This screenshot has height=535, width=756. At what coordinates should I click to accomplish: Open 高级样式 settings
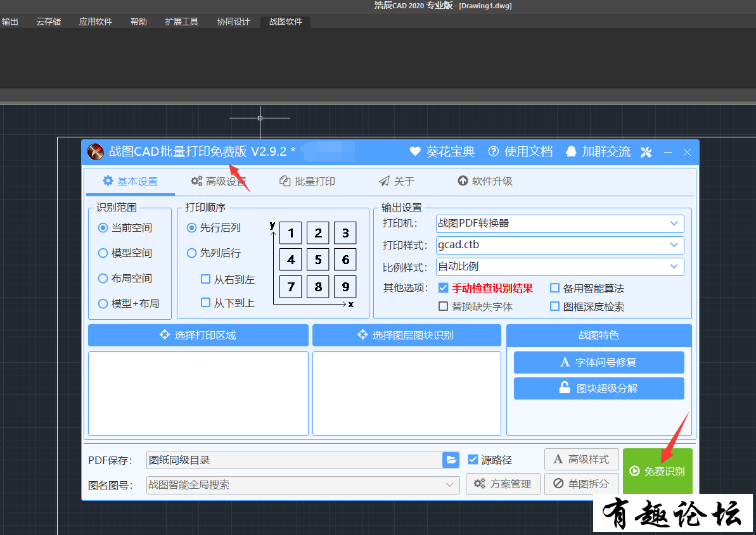[582, 460]
